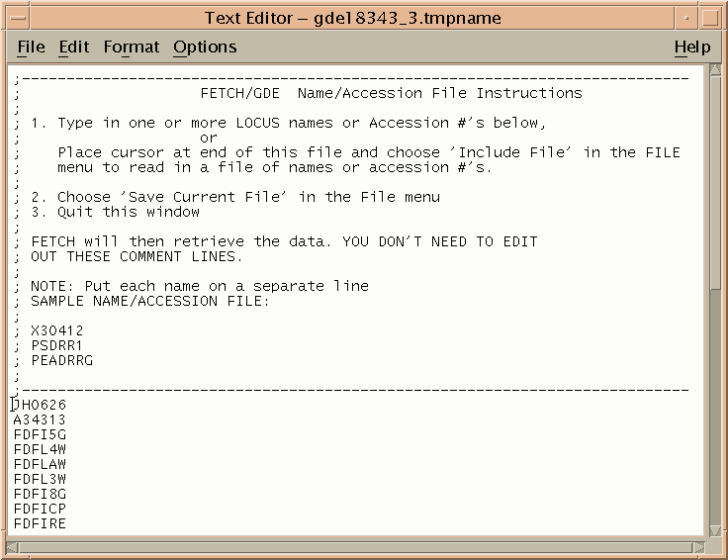This screenshot has height=560, width=728.
Task: Click on the JH0626 first entry line
Action: coord(40,405)
